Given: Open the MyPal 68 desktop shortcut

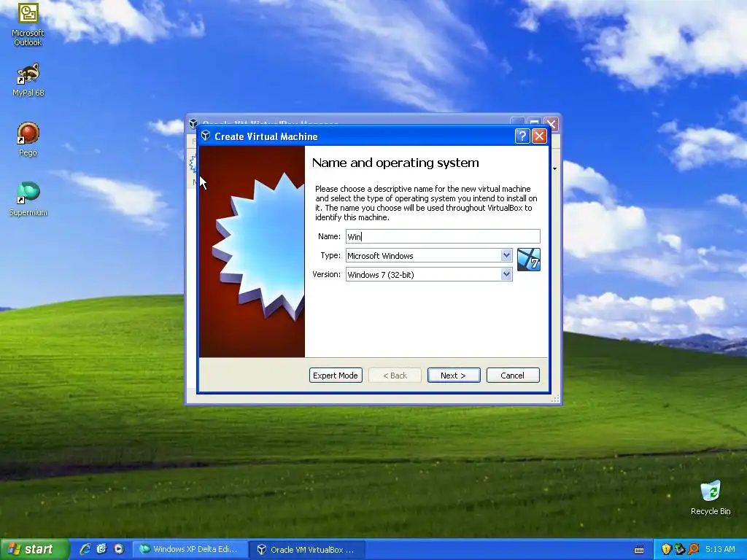Looking at the screenshot, I should pyautogui.click(x=28, y=79).
